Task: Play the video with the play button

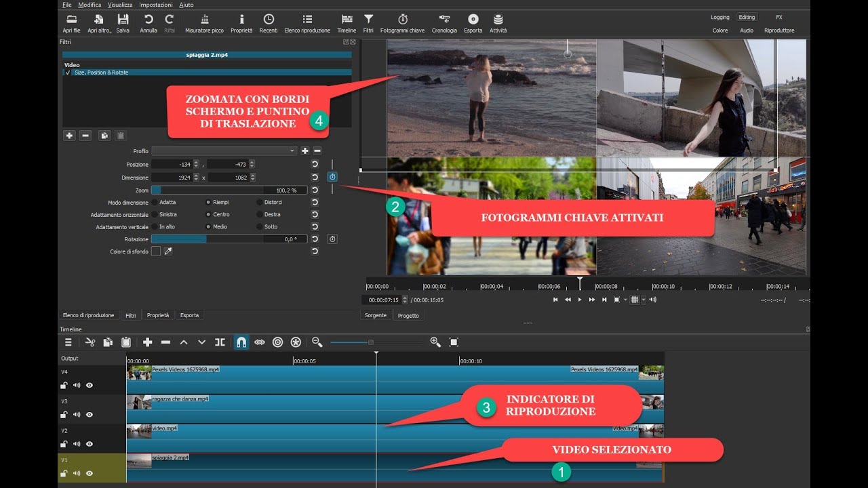Action: pyautogui.click(x=580, y=300)
